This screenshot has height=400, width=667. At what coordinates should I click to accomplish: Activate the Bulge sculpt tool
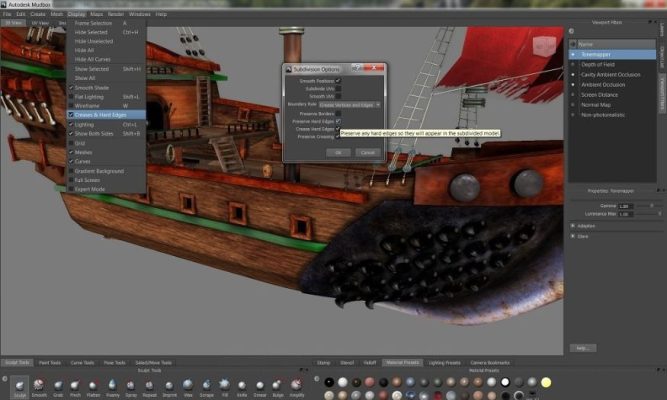pos(278,383)
